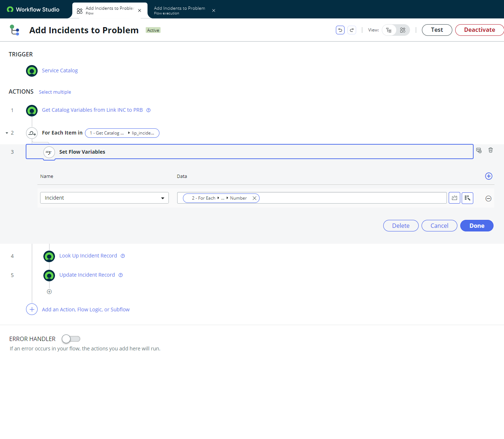The image size is (504, 439).
Task: Click the help icon beside Look Up Incident Record
Action: pos(123,256)
